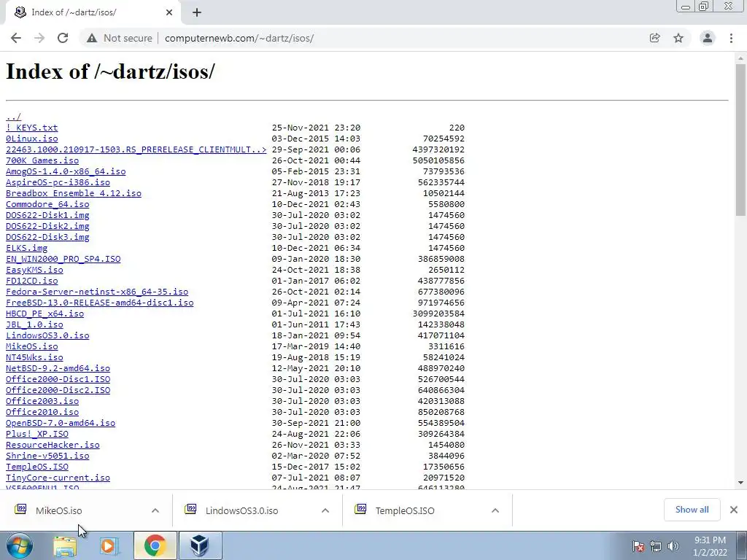Download Office2010.iso
The width and height of the screenshot is (747, 560).
pyautogui.click(x=42, y=413)
